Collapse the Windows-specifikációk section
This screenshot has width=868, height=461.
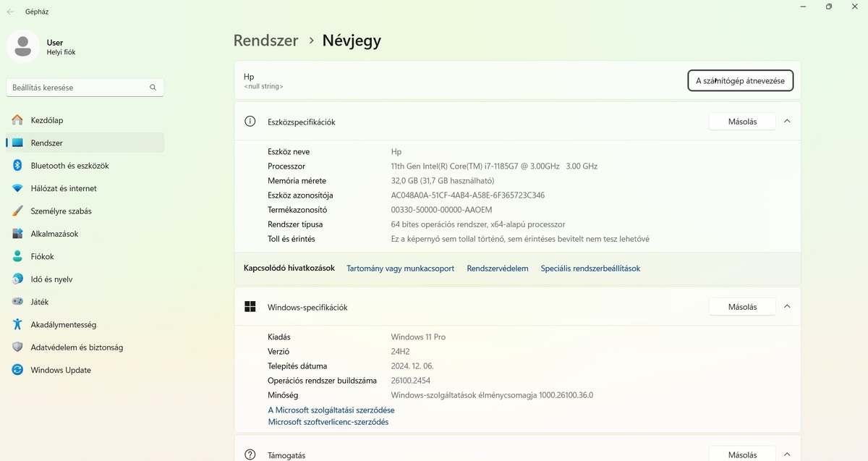click(787, 307)
